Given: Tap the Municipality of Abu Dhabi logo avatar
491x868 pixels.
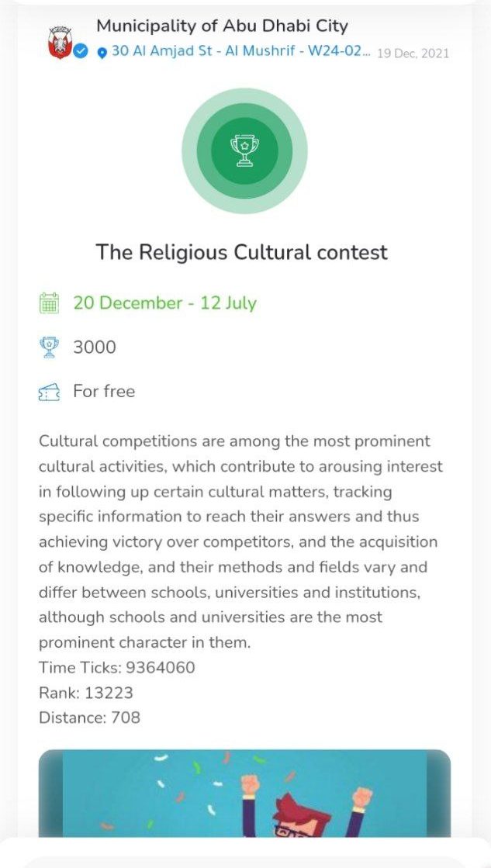Looking at the screenshot, I should [x=60, y=43].
